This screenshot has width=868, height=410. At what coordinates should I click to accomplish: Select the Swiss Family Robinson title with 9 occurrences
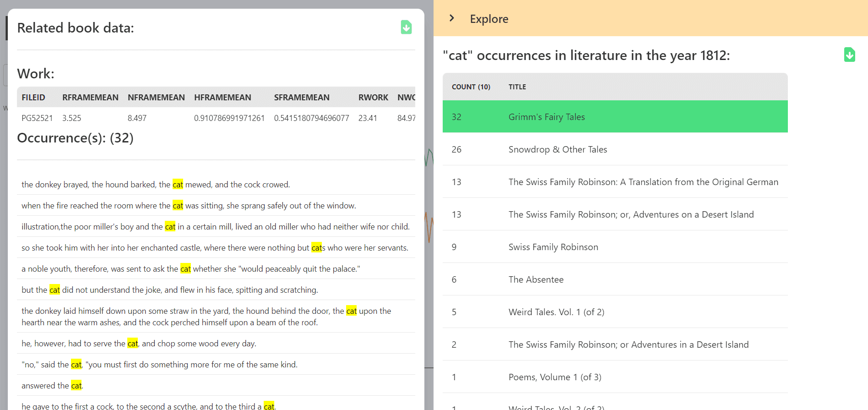click(553, 247)
